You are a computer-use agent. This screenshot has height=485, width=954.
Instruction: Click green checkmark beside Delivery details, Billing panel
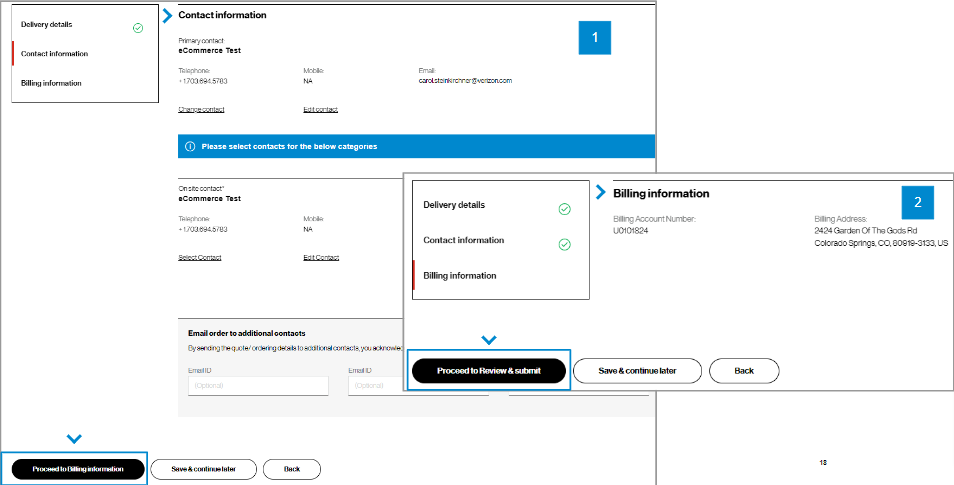(x=565, y=209)
